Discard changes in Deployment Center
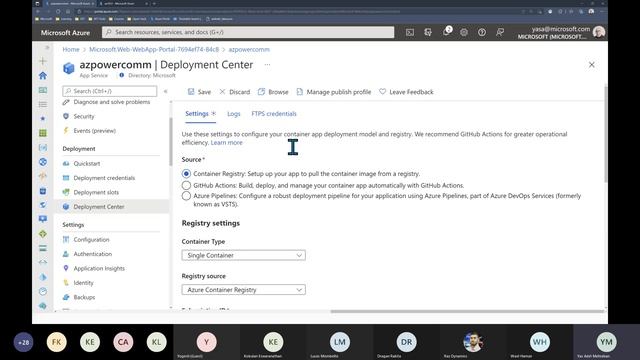The height and width of the screenshot is (360, 640). click(x=235, y=92)
